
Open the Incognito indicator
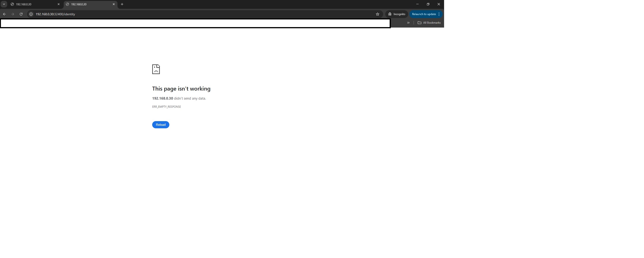(x=397, y=14)
